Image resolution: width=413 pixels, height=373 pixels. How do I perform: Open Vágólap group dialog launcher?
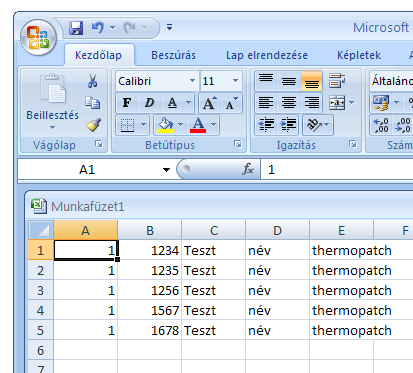[99, 144]
